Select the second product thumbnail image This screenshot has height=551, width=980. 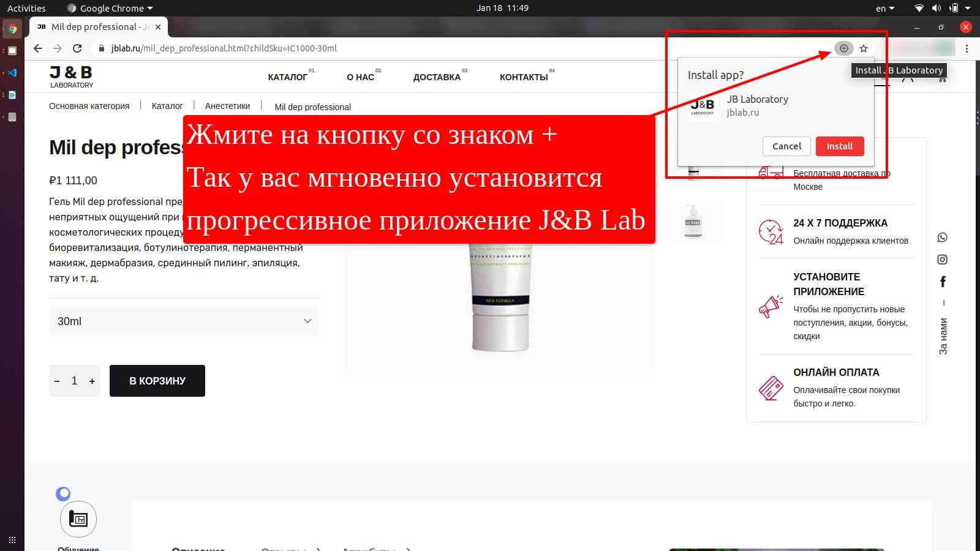(x=693, y=222)
